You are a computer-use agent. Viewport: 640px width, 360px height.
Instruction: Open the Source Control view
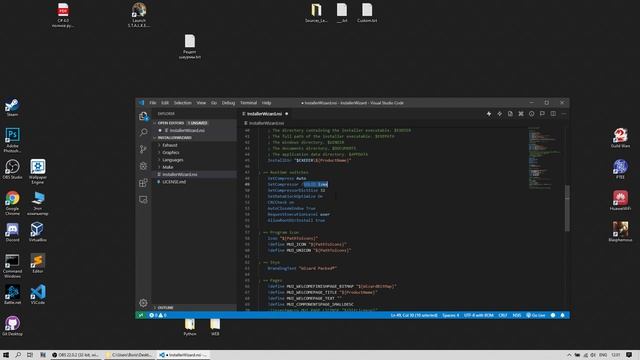pyautogui.click(x=143, y=149)
